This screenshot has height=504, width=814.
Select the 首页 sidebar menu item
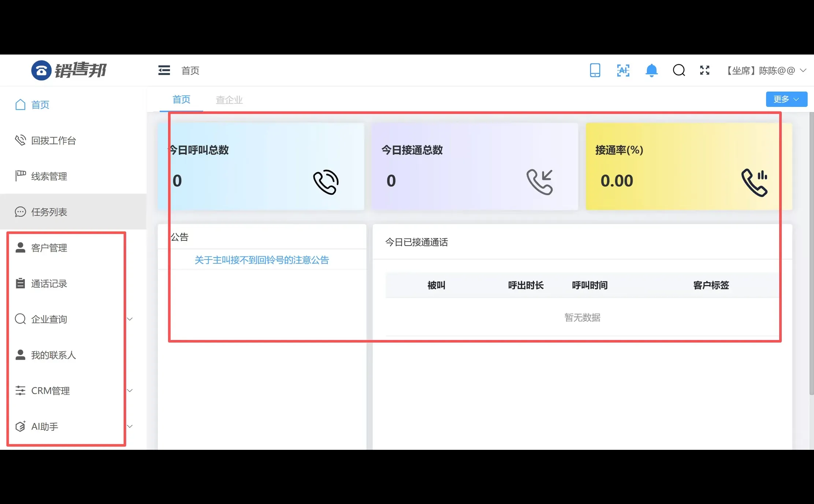click(x=40, y=105)
